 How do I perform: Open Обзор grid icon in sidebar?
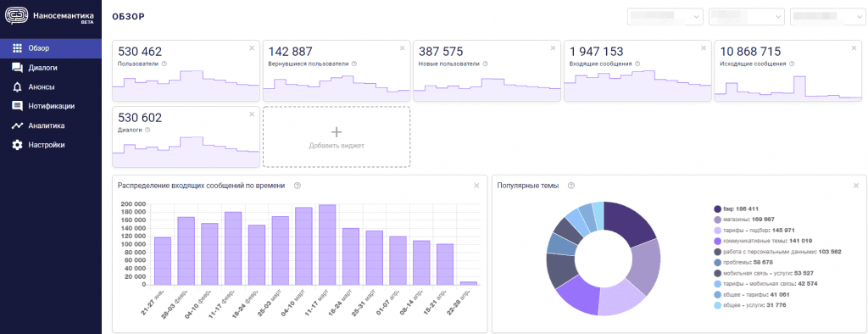pyautogui.click(x=18, y=48)
